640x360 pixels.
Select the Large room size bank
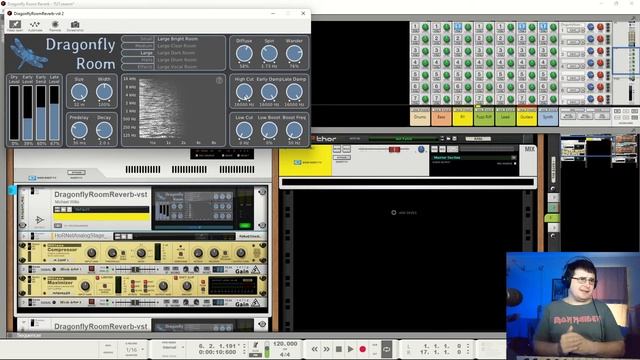(138, 53)
